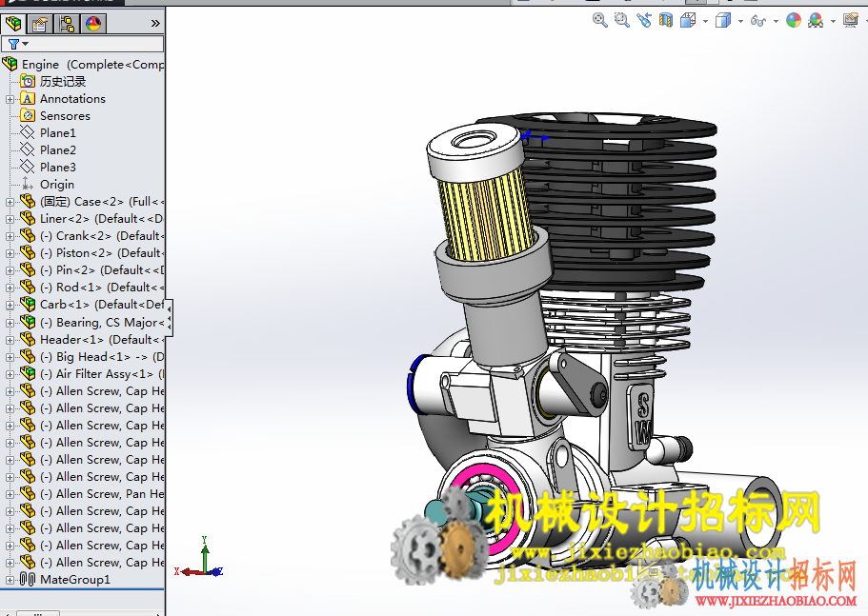Expand the Liner<2> component node
Viewport: 868px width, 616px height.
point(10,220)
